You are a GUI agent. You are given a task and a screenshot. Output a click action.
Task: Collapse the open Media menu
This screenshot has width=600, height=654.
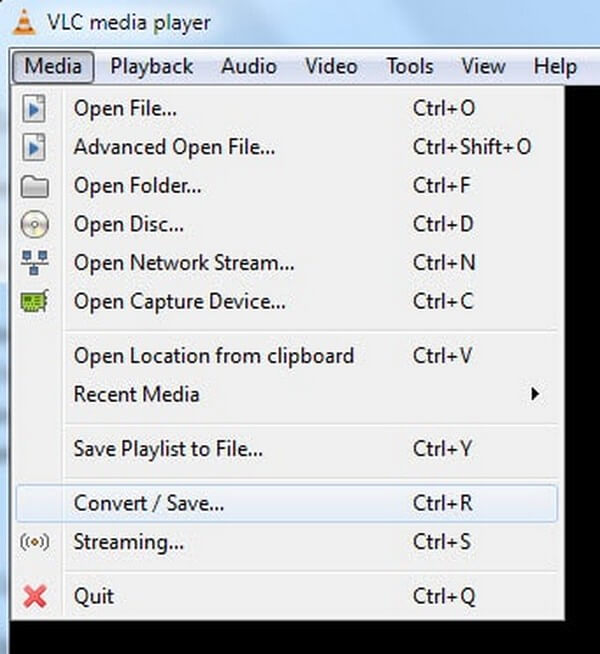pos(54,67)
